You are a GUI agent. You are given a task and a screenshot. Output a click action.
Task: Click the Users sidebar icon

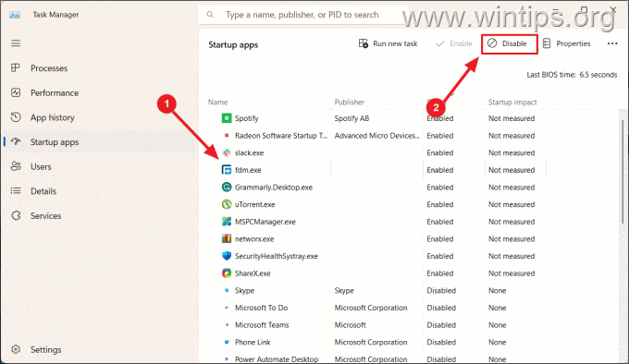[16, 166]
